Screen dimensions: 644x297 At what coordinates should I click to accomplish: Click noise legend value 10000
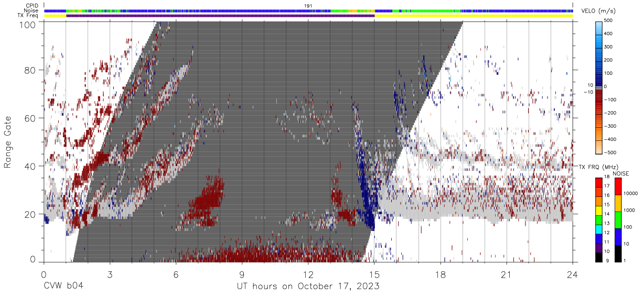(x=631, y=193)
